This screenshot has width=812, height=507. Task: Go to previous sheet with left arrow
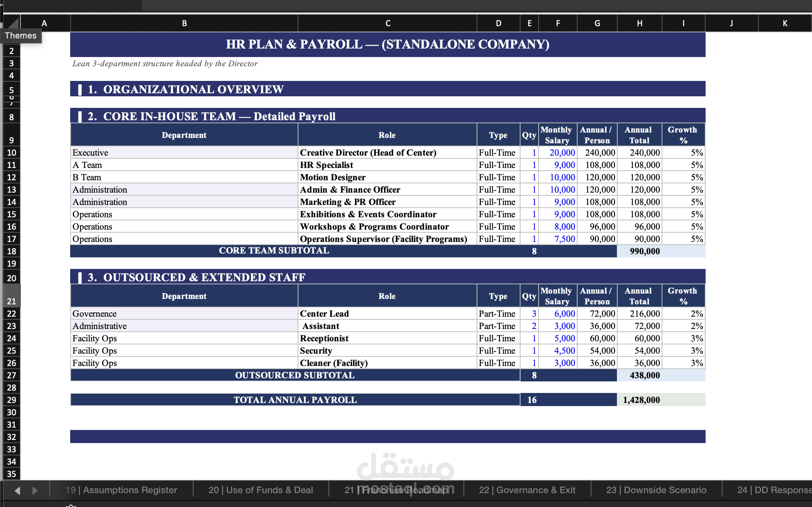[x=17, y=490]
